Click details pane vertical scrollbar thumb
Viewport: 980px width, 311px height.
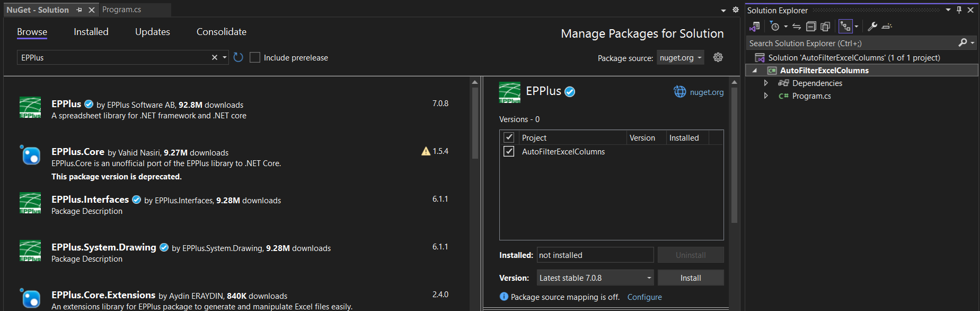(734, 155)
